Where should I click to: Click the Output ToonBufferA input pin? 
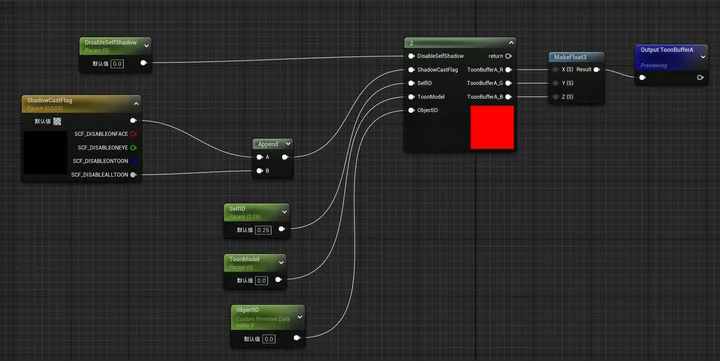642,78
